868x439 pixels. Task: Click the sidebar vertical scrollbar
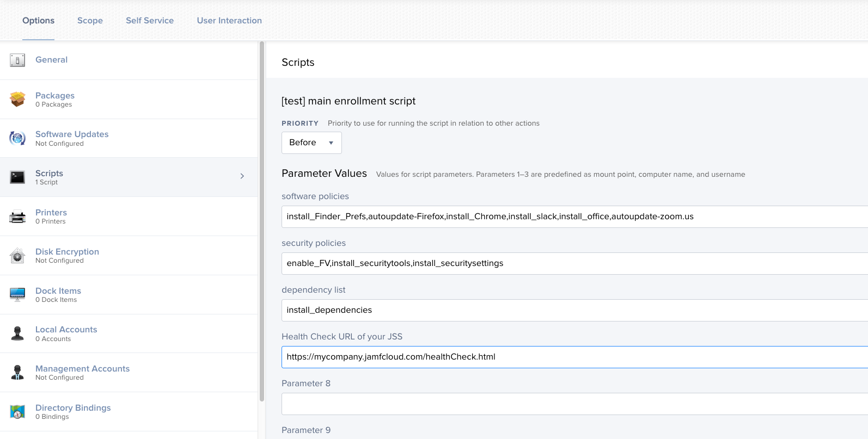point(262,218)
